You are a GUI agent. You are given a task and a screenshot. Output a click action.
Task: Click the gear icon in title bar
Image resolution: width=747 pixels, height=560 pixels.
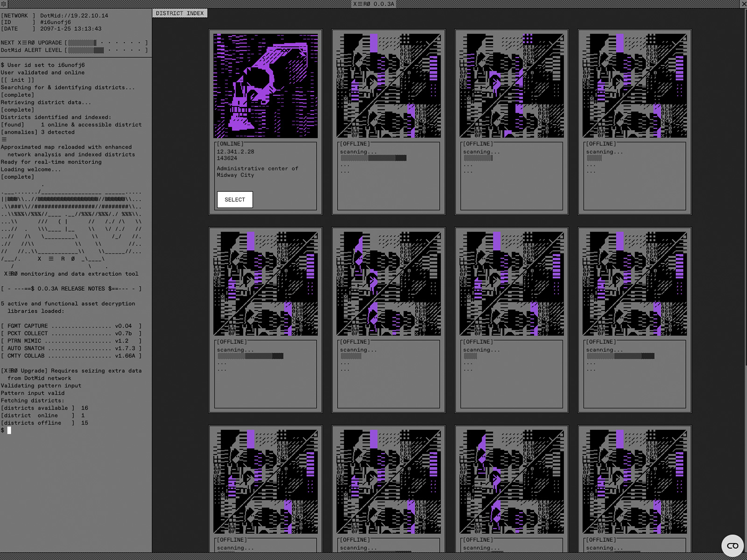(x=4, y=4)
